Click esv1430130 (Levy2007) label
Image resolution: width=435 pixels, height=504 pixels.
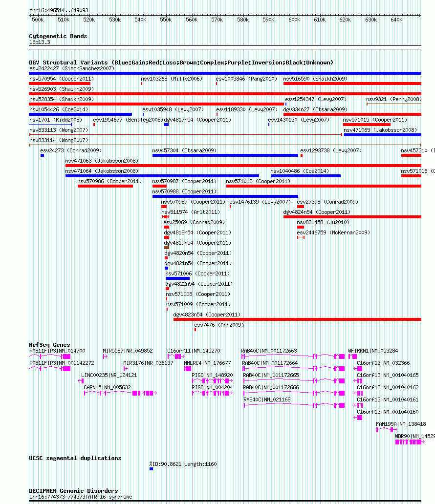(299, 120)
